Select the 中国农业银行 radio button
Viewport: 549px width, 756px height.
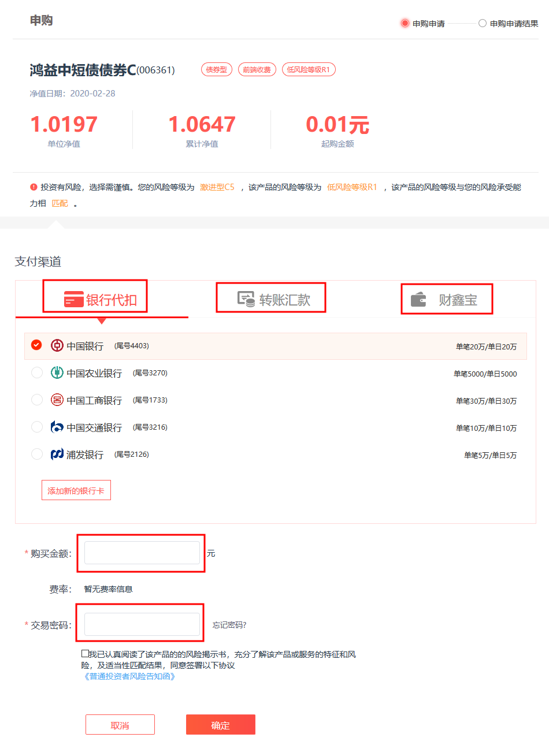36,373
